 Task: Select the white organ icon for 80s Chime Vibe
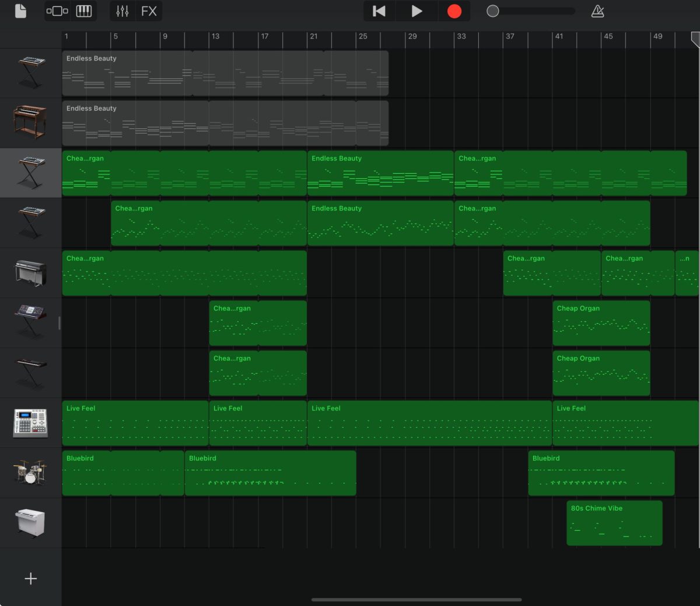pyautogui.click(x=30, y=523)
